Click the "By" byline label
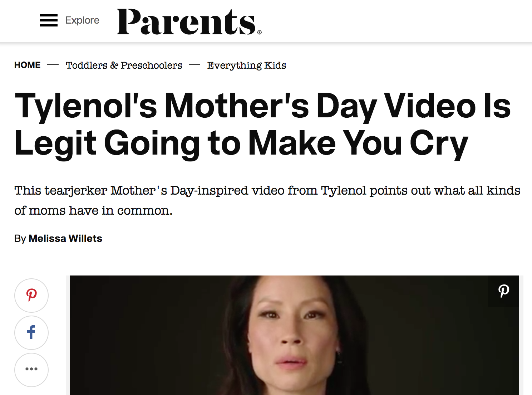Screen dimensions: 532x395 coord(20,239)
